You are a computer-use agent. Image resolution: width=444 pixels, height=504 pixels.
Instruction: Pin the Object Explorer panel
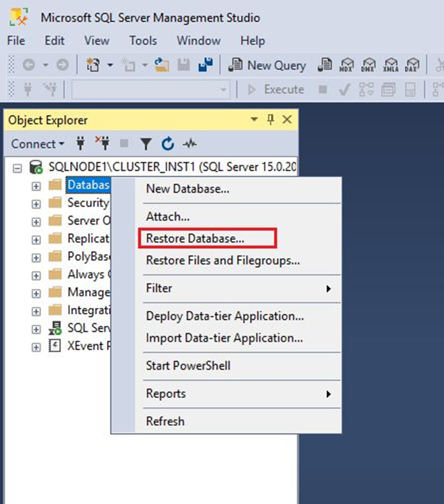point(270,120)
